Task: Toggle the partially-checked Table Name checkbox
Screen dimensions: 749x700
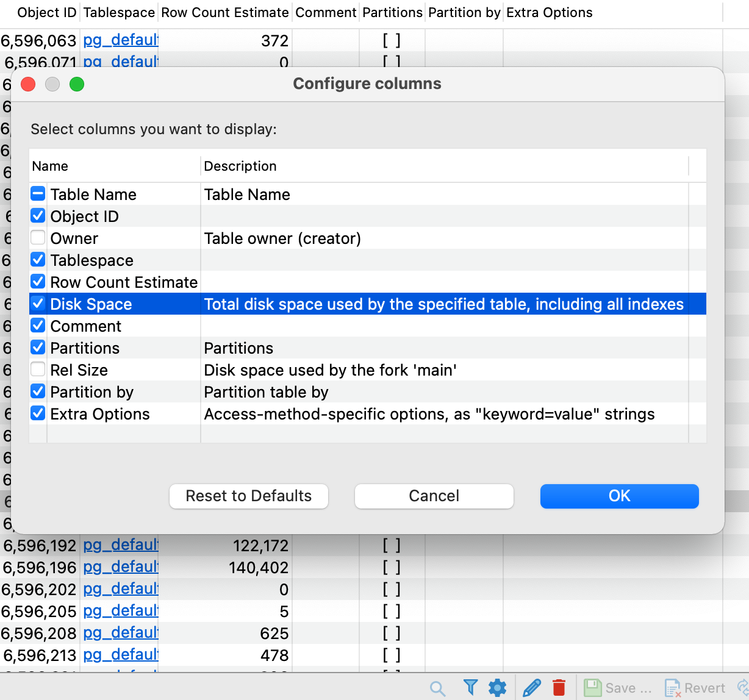Action: point(38,193)
